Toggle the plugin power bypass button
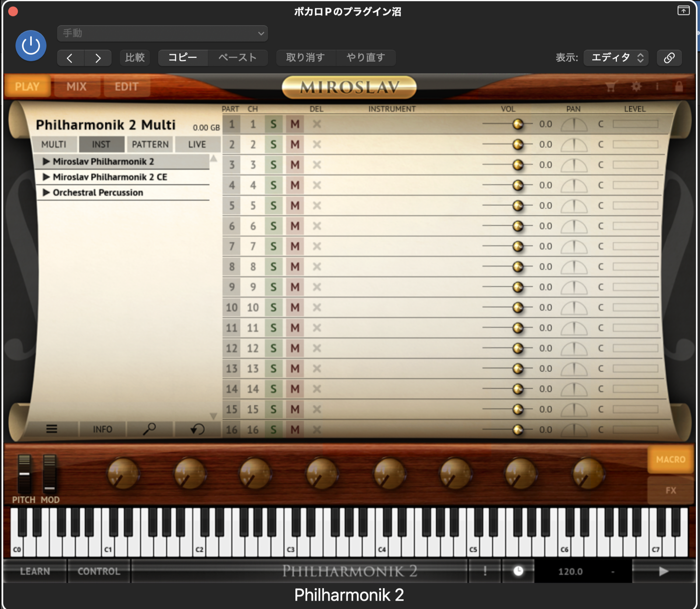The width and height of the screenshot is (700, 609). [x=31, y=46]
